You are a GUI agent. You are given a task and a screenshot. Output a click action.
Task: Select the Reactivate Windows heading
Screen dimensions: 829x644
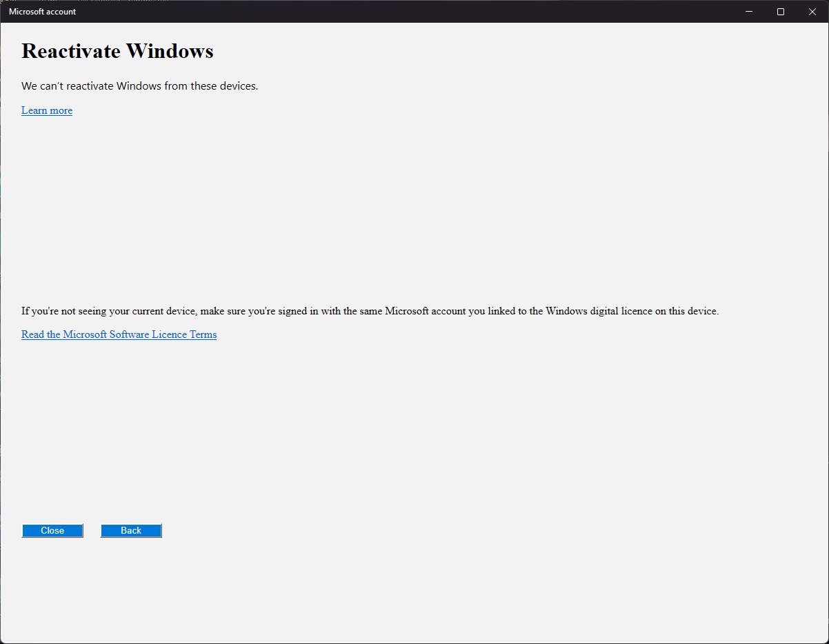pyautogui.click(x=117, y=51)
